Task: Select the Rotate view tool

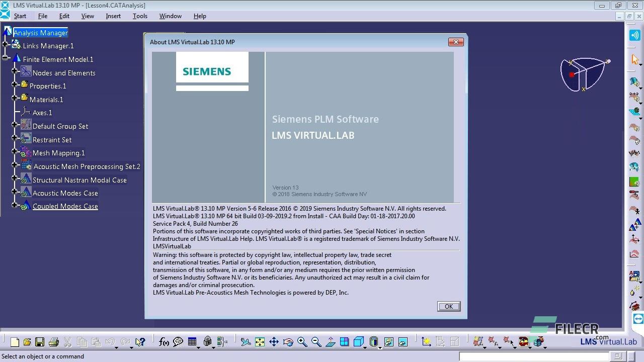Action: [x=288, y=342]
